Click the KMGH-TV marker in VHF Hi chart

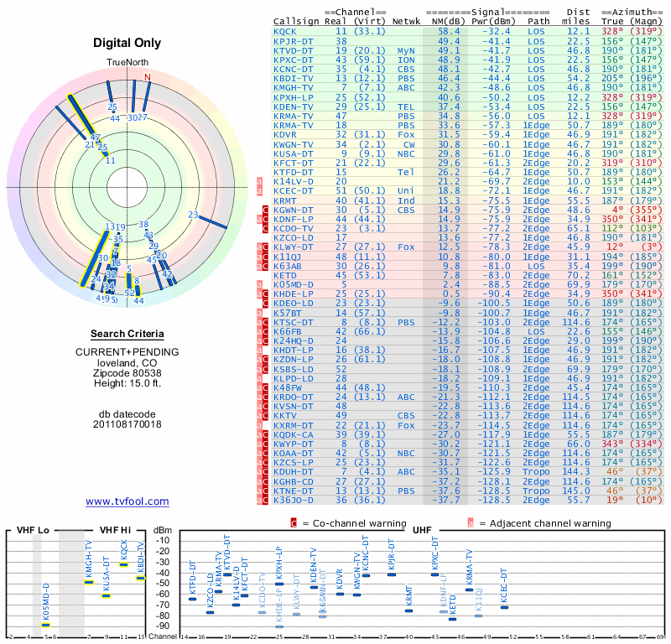click(89, 582)
